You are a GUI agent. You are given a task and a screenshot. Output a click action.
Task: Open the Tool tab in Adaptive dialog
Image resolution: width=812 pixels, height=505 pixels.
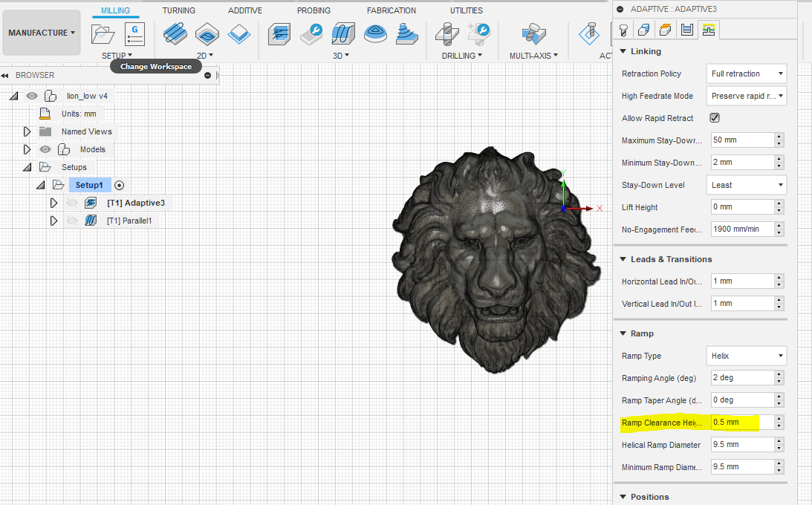623,30
